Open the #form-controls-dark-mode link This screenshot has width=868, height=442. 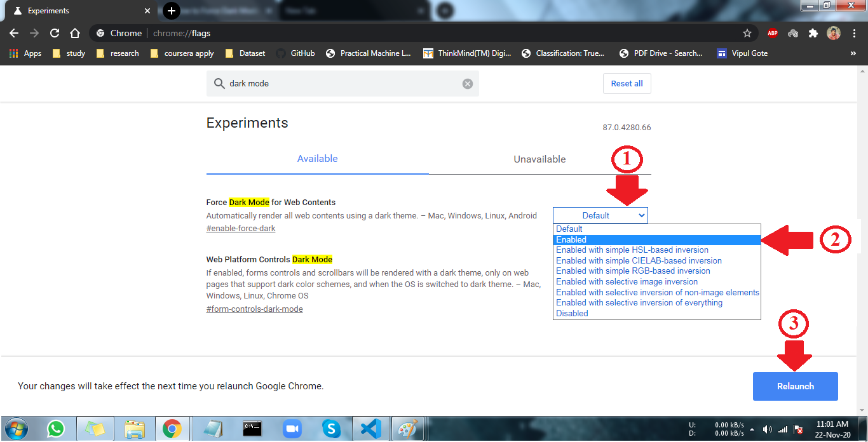[x=254, y=309]
